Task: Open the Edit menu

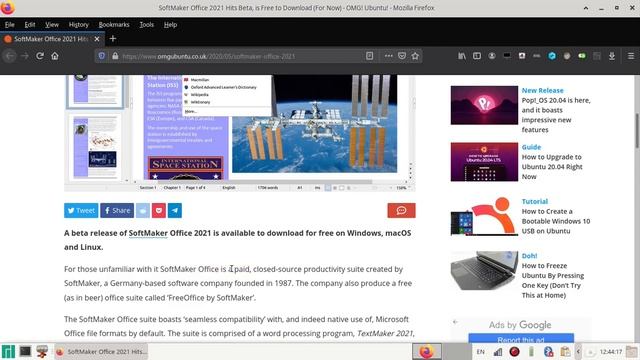Action: click(30, 24)
